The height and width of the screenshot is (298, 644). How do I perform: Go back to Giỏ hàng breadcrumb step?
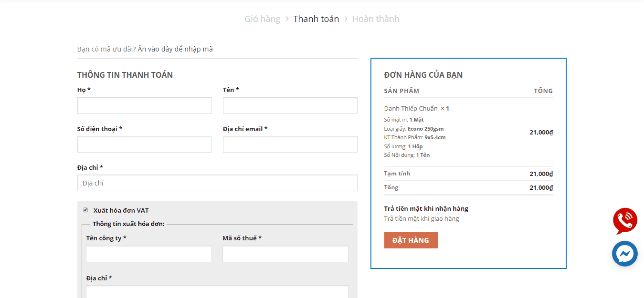click(x=262, y=19)
